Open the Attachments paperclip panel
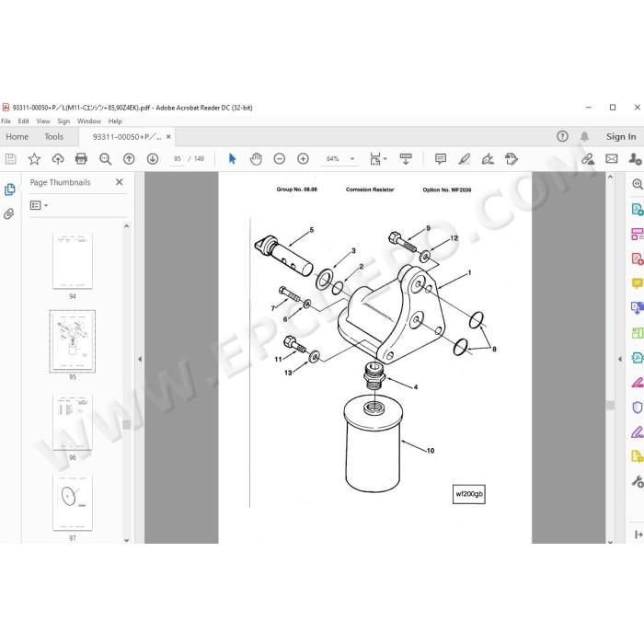This screenshot has width=644, height=644. pos(9,213)
